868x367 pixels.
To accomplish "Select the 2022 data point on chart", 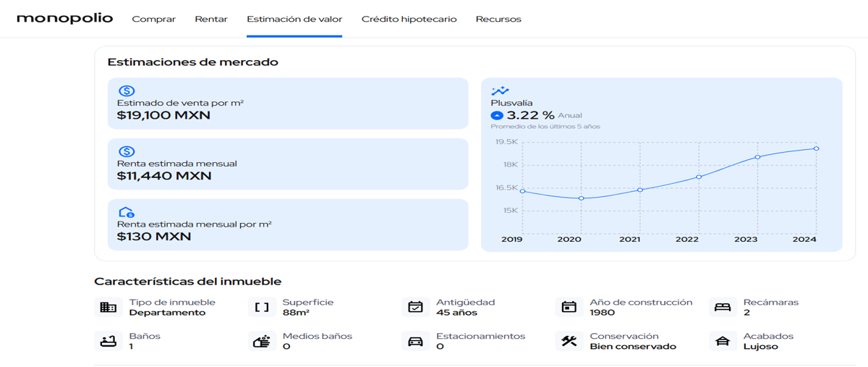I will point(699,177).
